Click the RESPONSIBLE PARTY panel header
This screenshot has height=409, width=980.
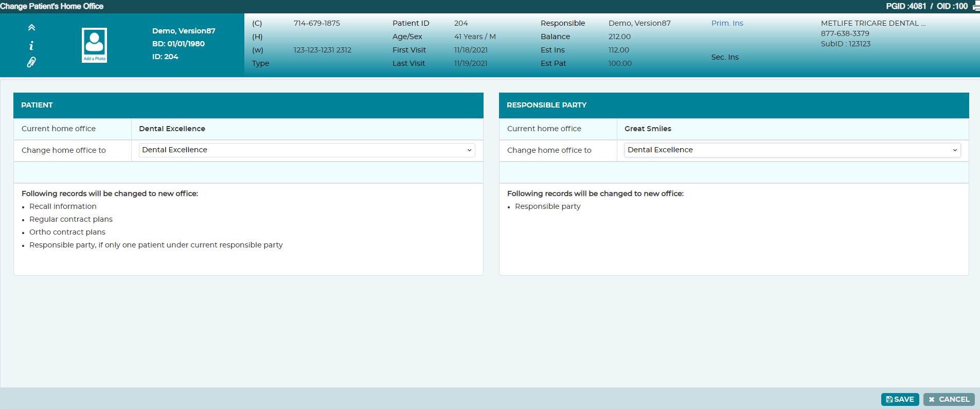point(734,105)
